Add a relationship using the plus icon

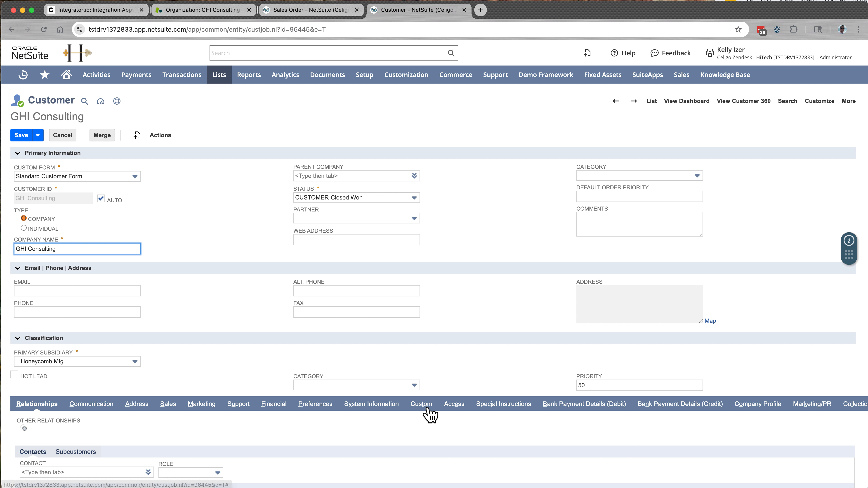point(24,428)
